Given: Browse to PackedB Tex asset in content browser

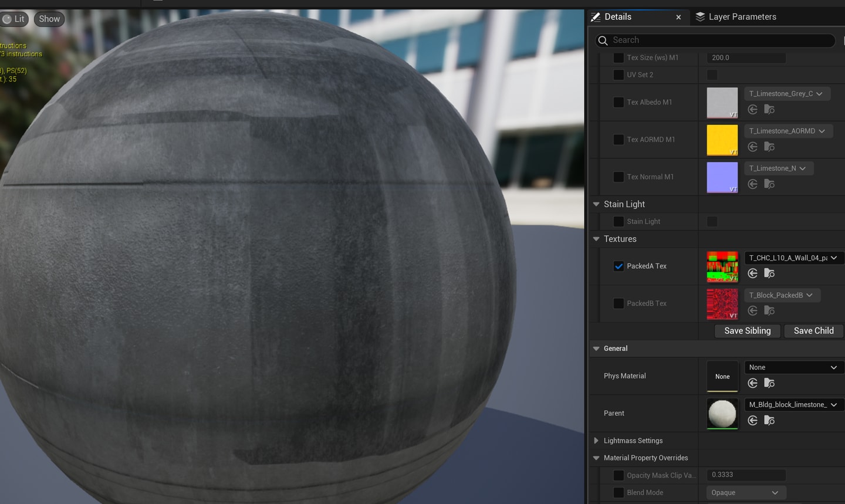Looking at the screenshot, I should tap(769, 310).
